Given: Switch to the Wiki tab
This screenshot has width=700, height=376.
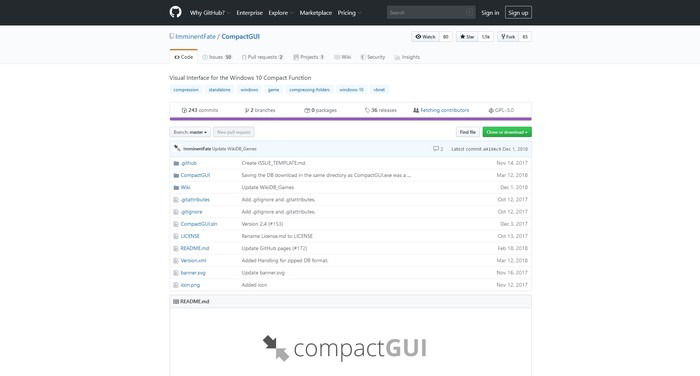Looking at the screenshot, I should (342, 57).
